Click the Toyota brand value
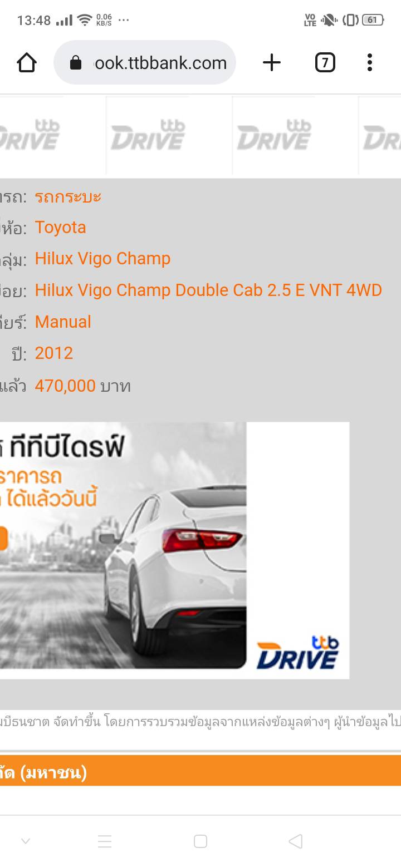 click(60, 228)
